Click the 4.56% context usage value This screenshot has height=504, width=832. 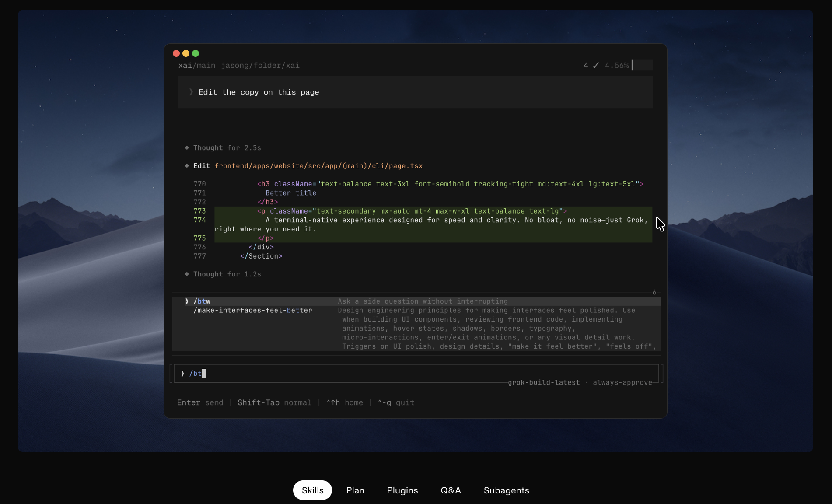click(x=617, y=65)
